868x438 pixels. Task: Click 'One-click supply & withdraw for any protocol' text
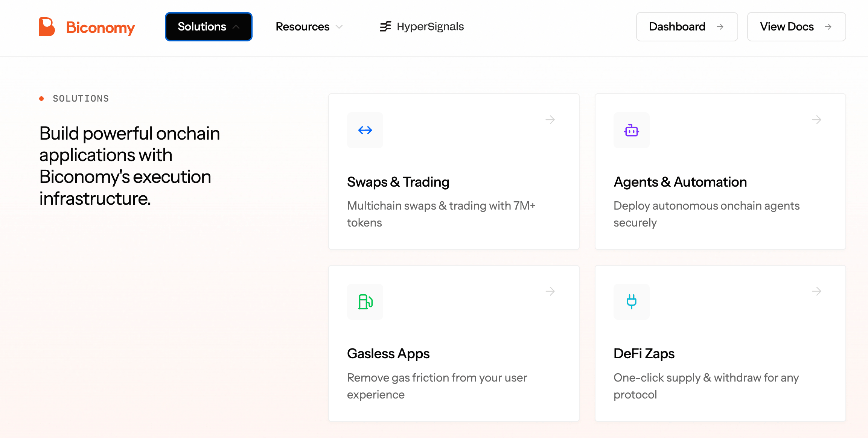(706, 386)
